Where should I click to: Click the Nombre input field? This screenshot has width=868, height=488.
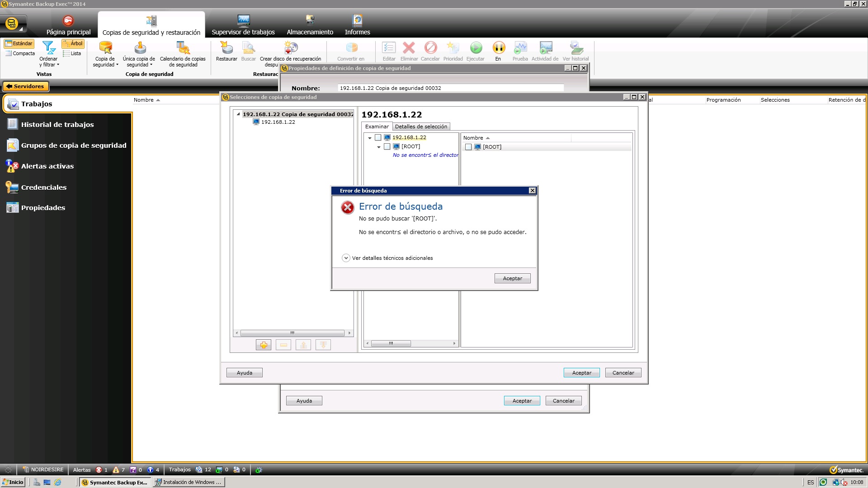[x=451, y=88]
